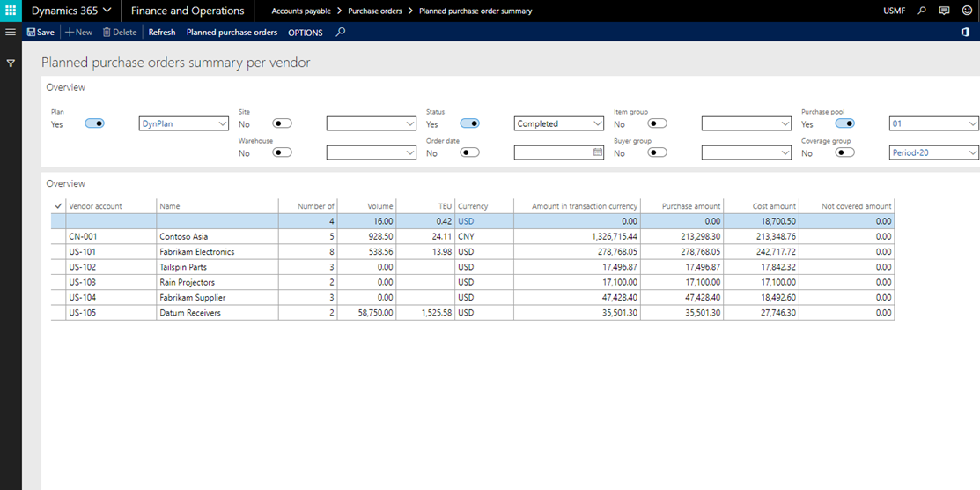The image size is (980, 490).
Task: Click the Refresh button
Action: (x=161, y=33)
